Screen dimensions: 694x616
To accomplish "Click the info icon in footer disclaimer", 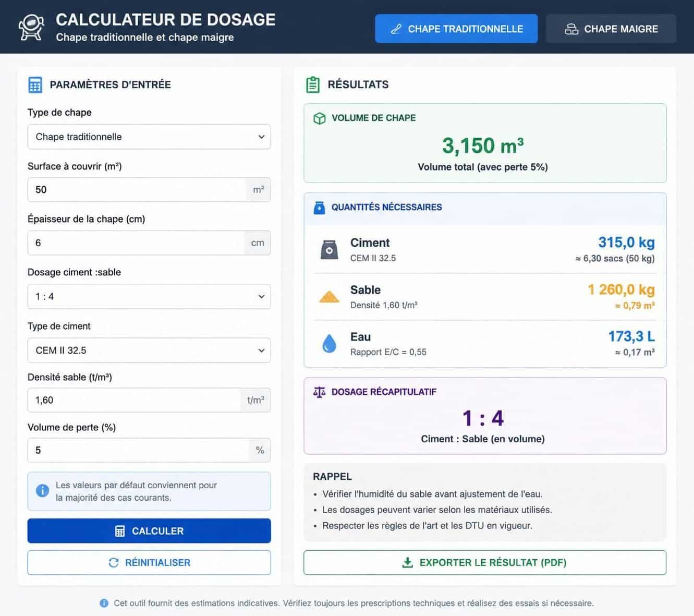I will [x=104, y=603].
